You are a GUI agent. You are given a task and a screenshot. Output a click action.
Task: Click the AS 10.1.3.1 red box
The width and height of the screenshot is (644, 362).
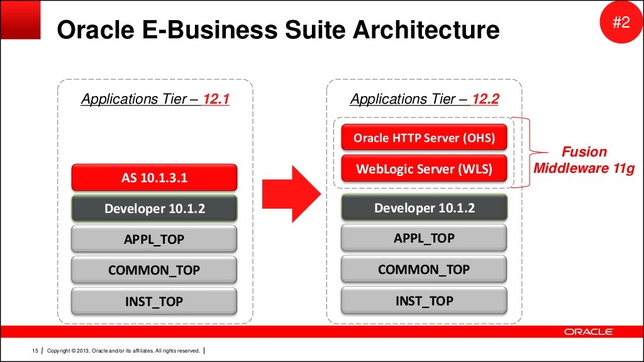154,177
